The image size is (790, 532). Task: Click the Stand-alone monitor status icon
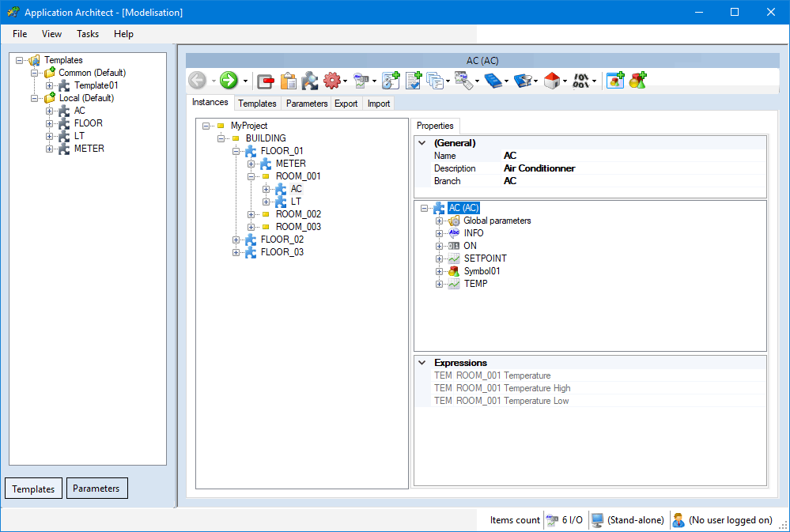pos(598,519)
